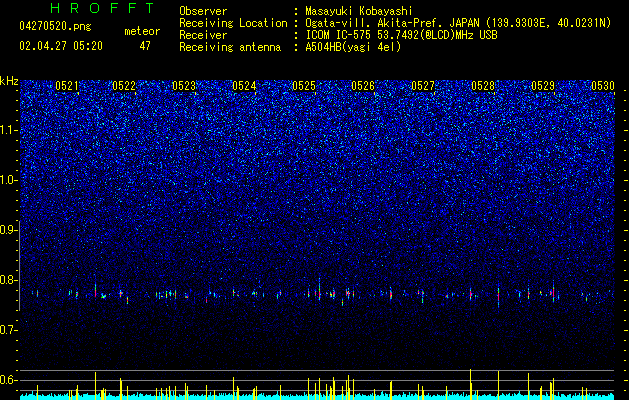Click the 0525 time marker
Viewport: 629px width, 400px height.
click(304, 86)
